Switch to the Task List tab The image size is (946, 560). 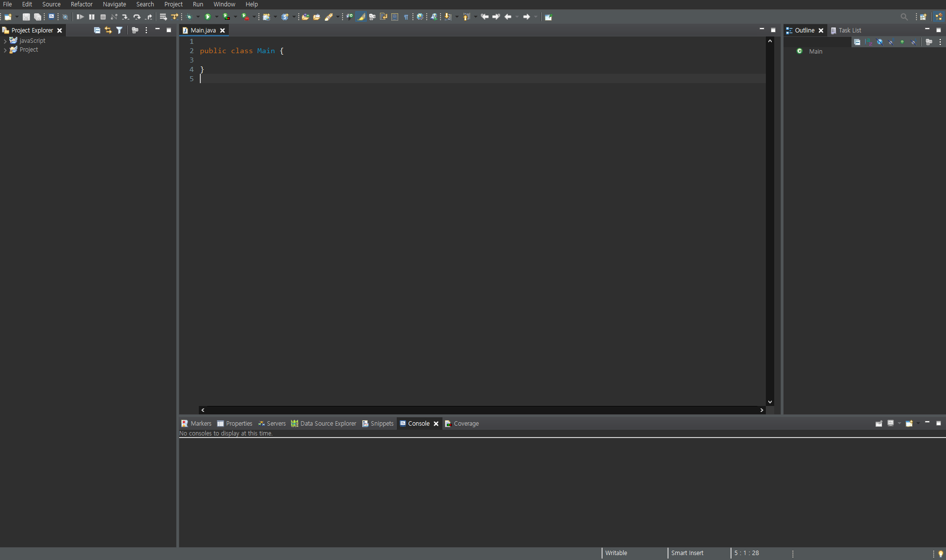pyautogui.click(x=846, y=31)
